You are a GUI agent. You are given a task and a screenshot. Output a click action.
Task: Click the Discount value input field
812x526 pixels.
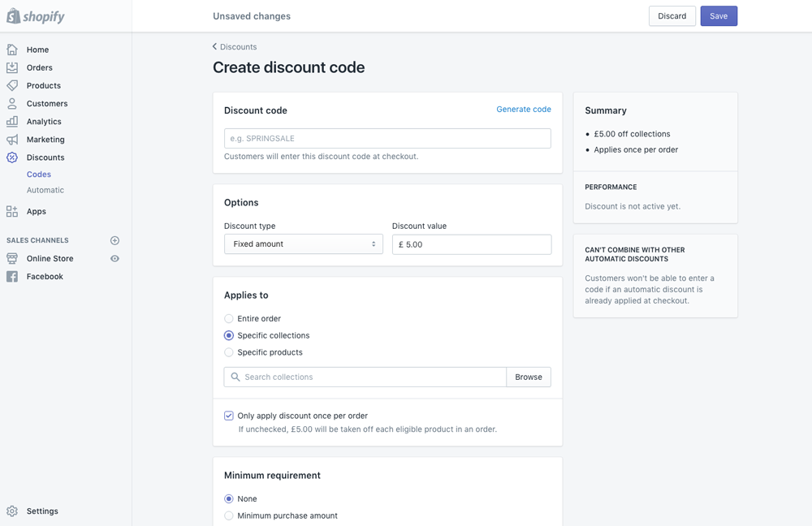click(x=471, y=244)
